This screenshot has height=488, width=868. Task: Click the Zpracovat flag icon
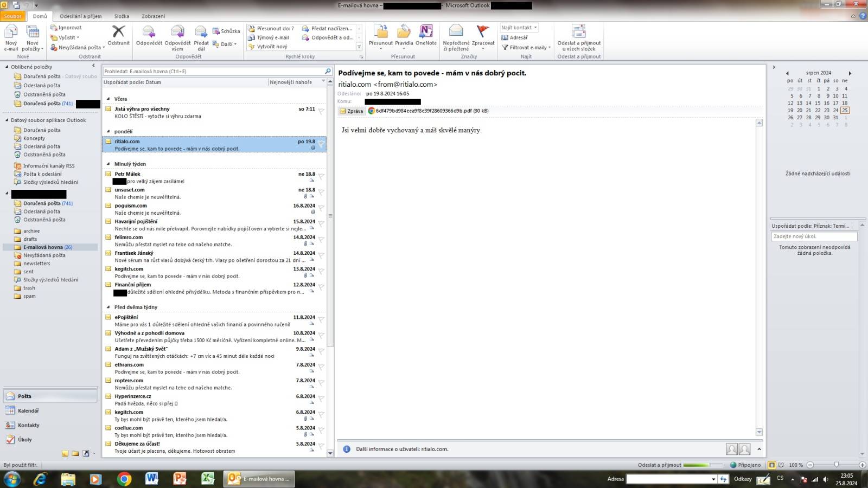point(483,36)
